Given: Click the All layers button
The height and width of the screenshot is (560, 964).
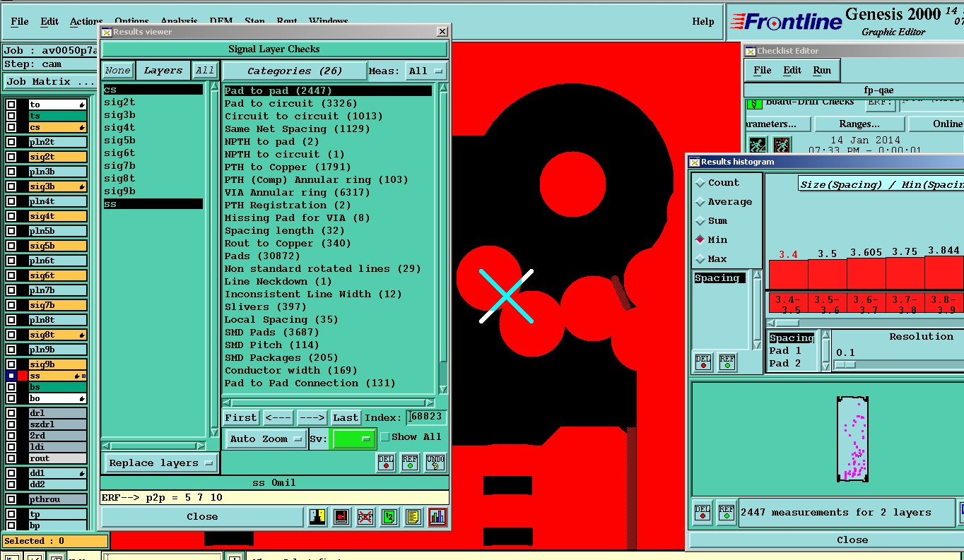Looking at the screenshot, I should (x=206, y=70).
